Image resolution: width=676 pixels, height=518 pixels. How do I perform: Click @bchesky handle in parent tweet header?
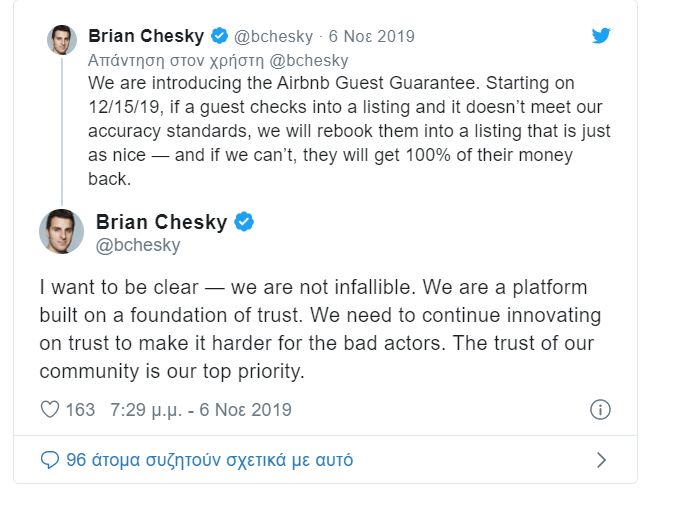tap(273, 37)
